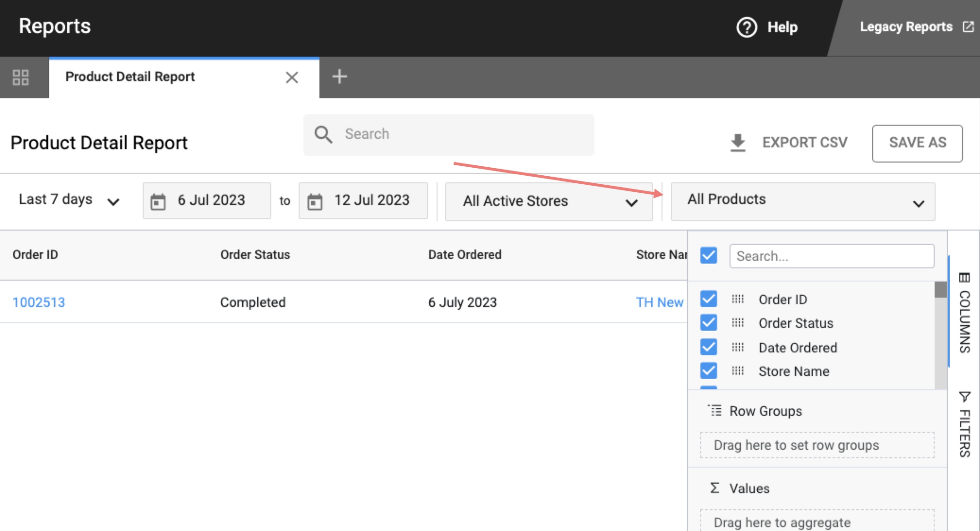Open order 1002513 link
Screen dimensions: 980x531
pyautogui.click(x=39, y=302)
